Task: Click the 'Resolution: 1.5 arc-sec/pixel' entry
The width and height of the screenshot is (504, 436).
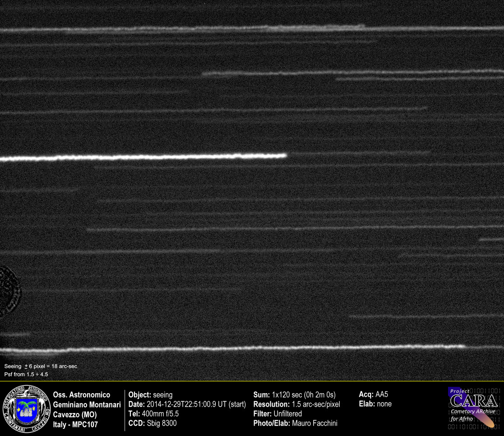Action: click(x=296, y=404)
